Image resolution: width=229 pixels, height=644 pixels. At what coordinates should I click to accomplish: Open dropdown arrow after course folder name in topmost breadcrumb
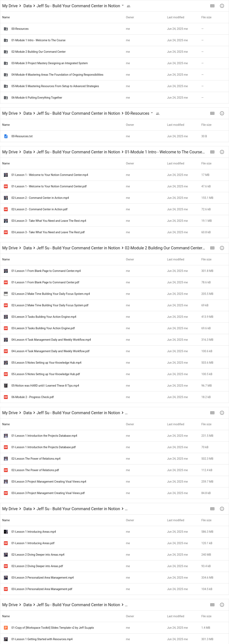123,5
